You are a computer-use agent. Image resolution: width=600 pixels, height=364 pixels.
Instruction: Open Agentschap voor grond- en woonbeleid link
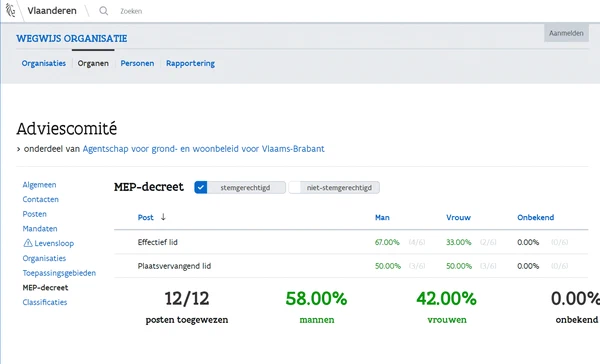[x=204, y=149]
